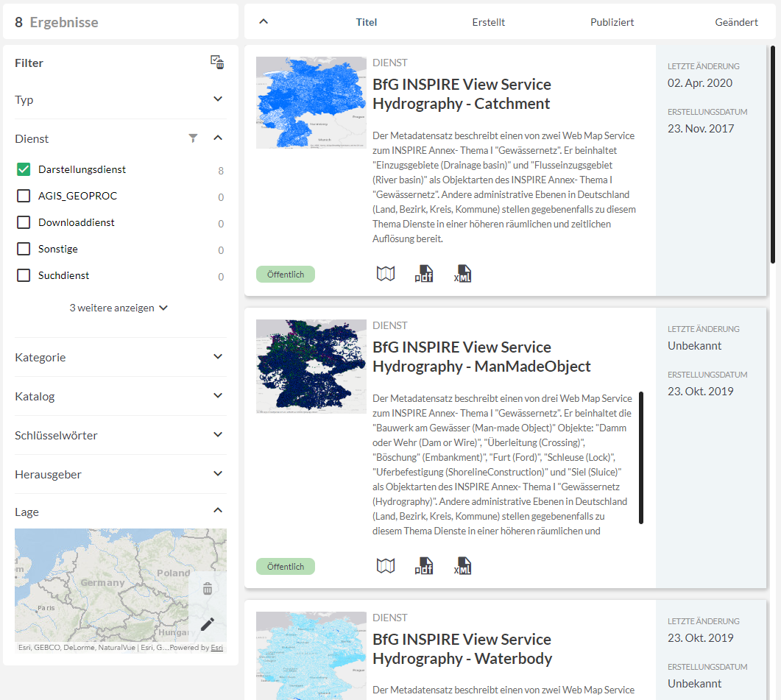Collapse the Lage map section
This screenshot has width=781, height=700.
click(x=218, y=510)
